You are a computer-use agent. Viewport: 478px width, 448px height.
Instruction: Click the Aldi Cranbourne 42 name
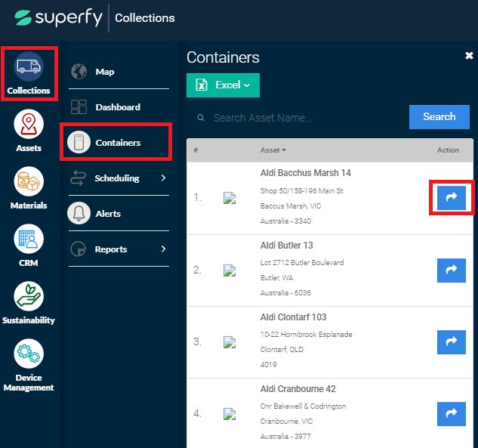[x=298, y=389]
